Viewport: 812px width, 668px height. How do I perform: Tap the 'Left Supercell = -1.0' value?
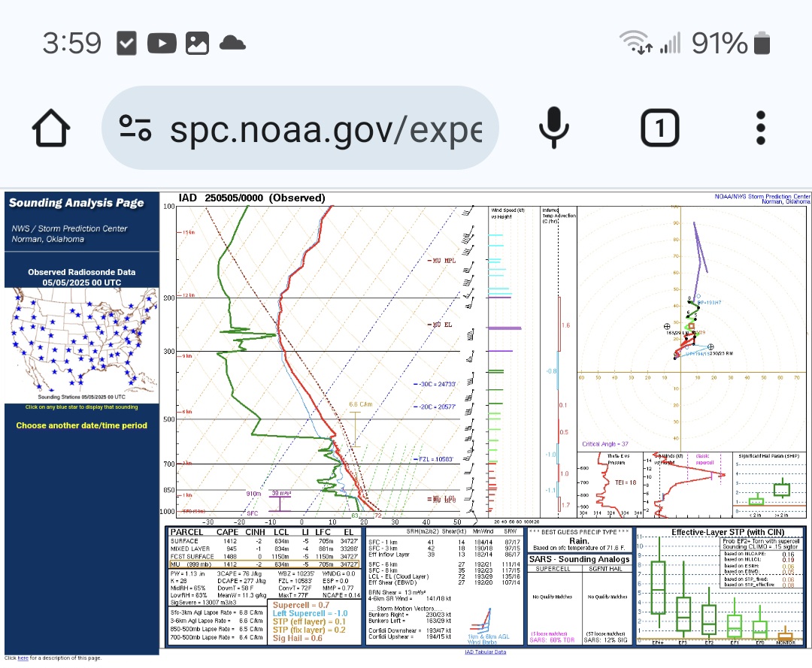pyautogui.click(x=310, y=613)
